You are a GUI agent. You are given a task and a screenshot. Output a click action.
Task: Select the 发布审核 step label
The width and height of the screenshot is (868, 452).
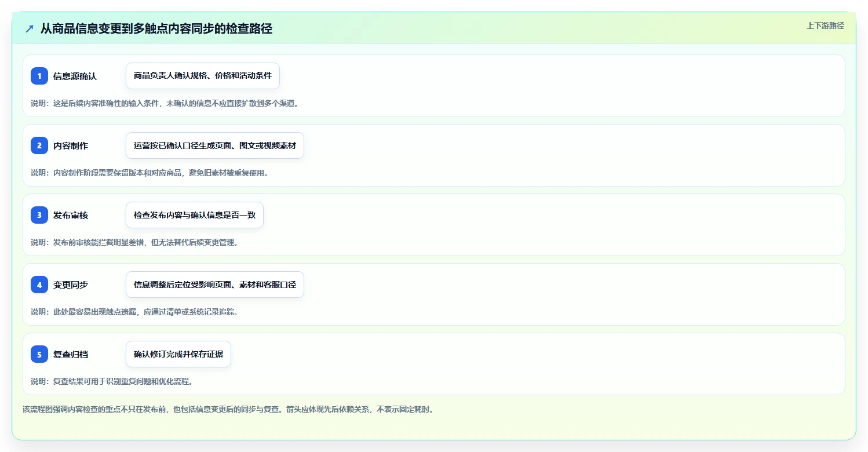(71, 215)
